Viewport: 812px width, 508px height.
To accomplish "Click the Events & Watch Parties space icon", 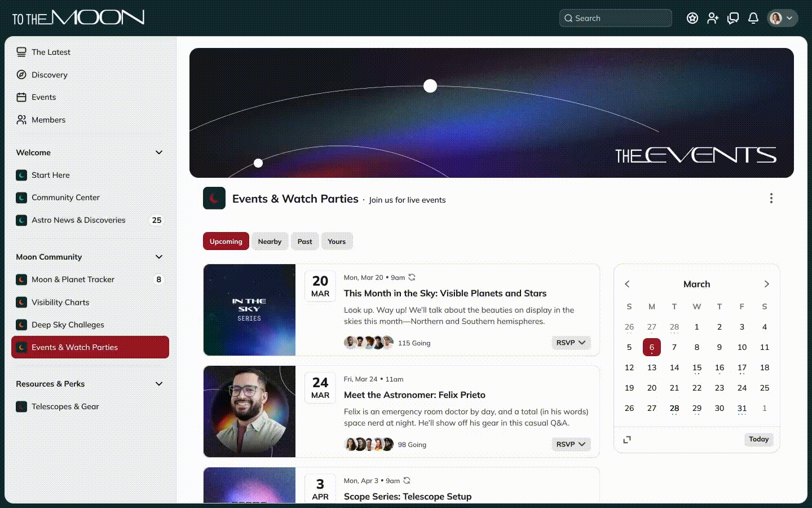I will coord(214,198).
